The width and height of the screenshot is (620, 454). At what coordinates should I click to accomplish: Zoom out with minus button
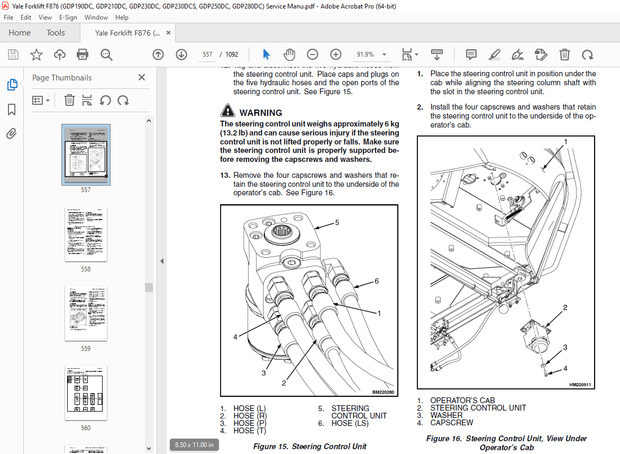pyautogui.click(x=312, y=55)
